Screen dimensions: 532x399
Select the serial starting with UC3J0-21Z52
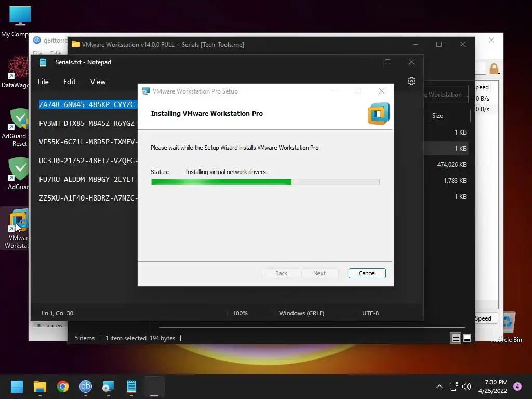[x=88, y=161]
